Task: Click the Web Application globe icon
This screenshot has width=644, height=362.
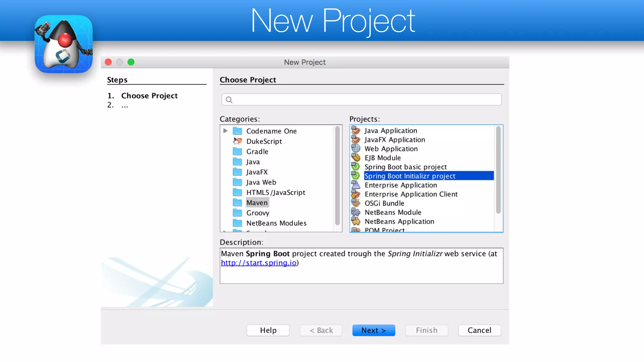Action: (x=356, y=148)
